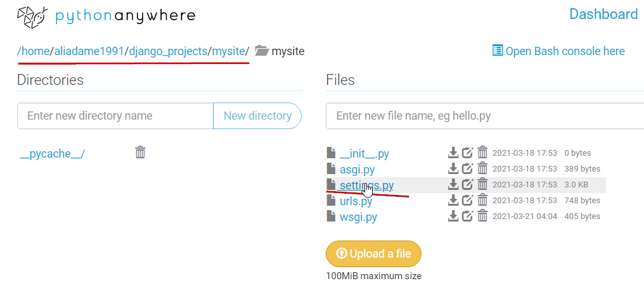This screenshot has height=307, width=644.
Task: Open the wsgi.py file
Action: point(358,216)
